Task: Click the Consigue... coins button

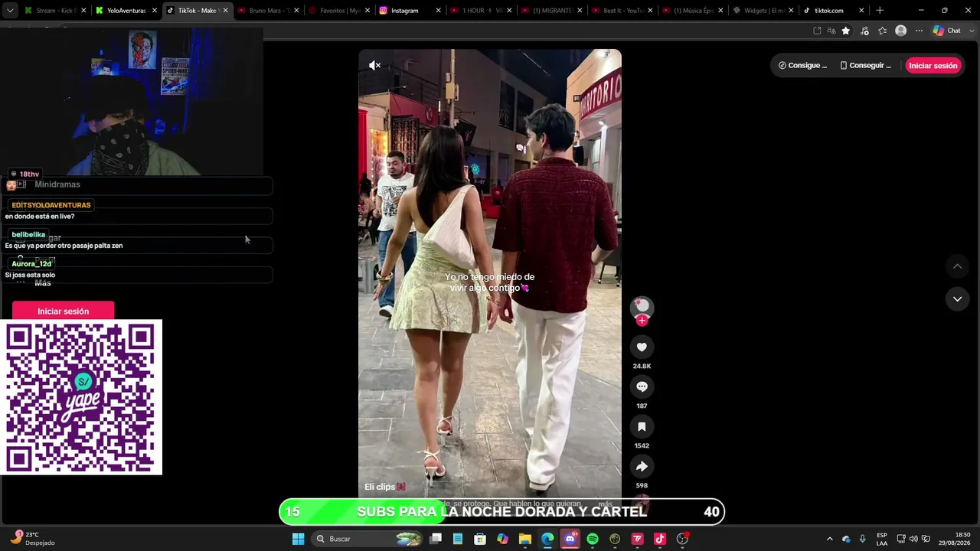Action: pyautogui.click(x=802, y=66)
